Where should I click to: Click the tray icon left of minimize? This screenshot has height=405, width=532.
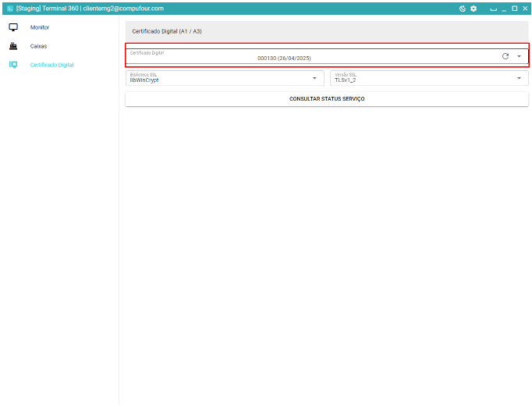(x=493, y=8)
